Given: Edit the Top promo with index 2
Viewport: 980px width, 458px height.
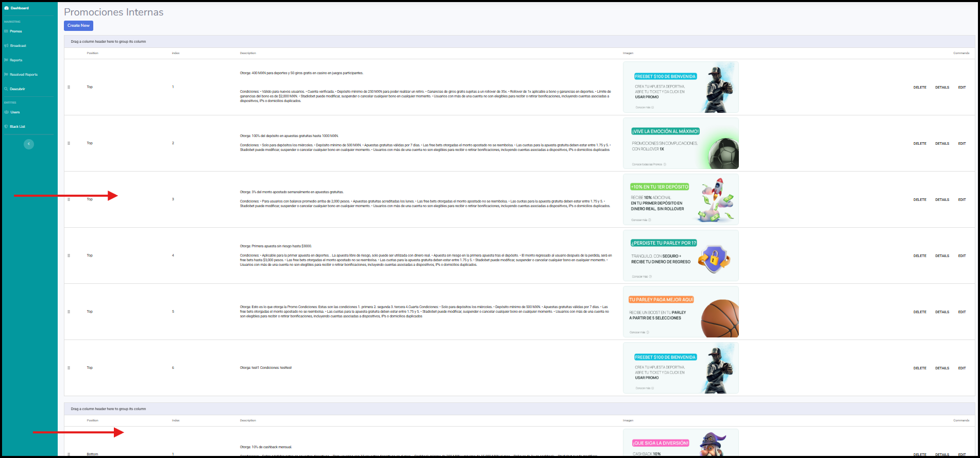Looking at the screenshot, I should pyautogui.click(x=962, y=144).
